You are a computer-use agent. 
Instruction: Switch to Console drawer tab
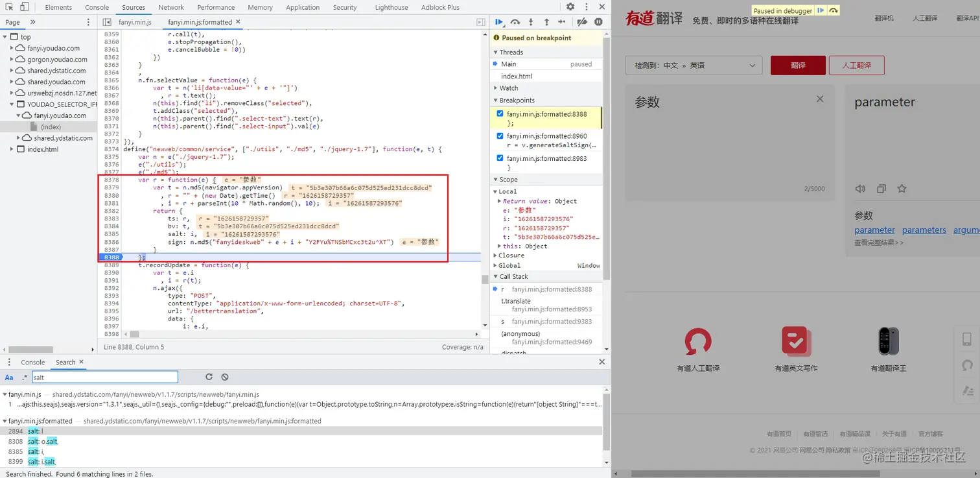[x=33, y=362]
